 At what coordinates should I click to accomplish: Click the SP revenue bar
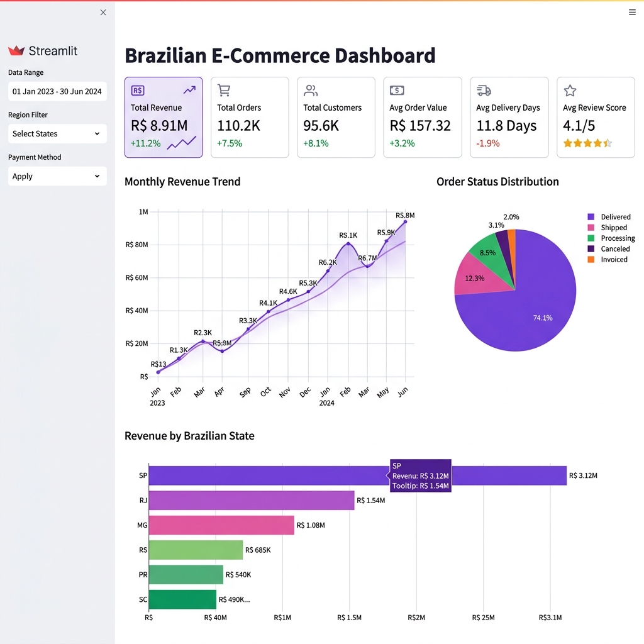(x=357, y=475)
